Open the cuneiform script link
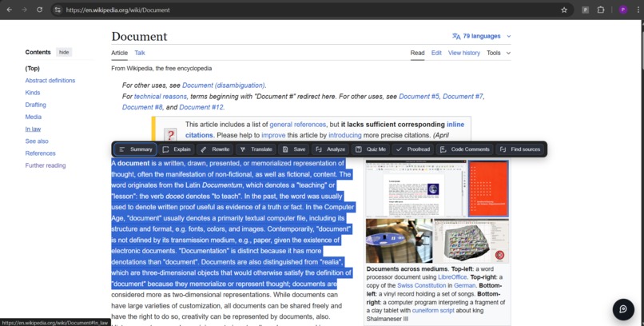 tap(433, 310)
